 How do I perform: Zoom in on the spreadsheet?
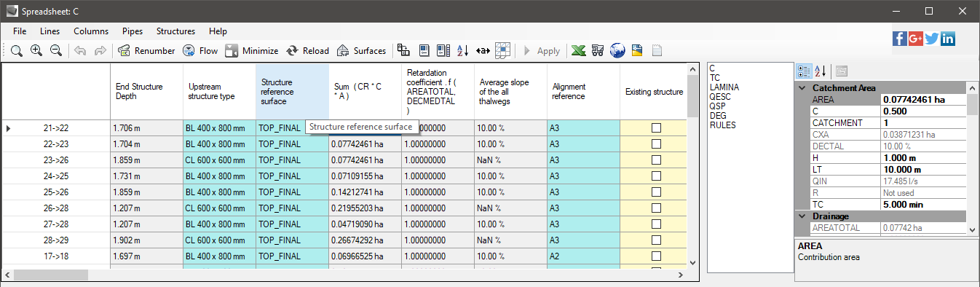(36, 51)
